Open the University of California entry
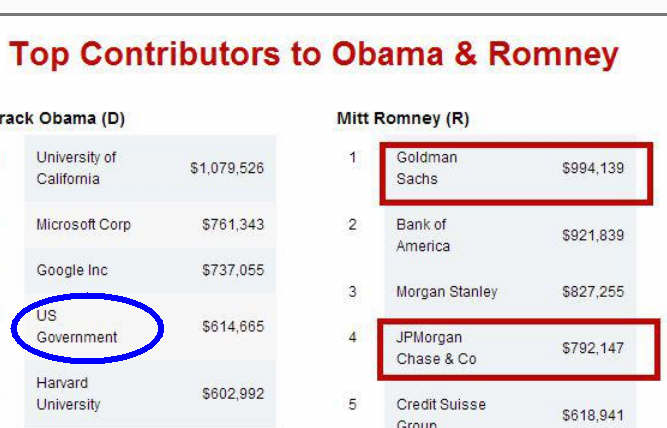The width and height of the screenshot is (667, 428). click(76, 168)
